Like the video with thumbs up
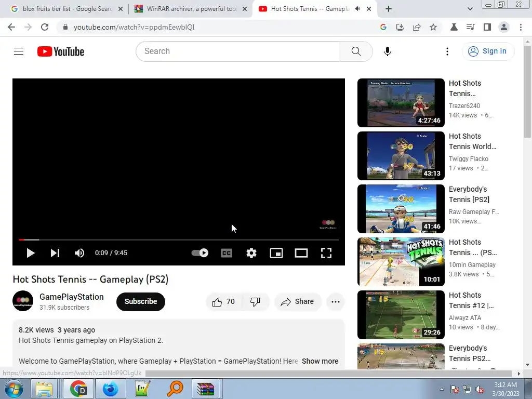532x399 pixels. pos(224,302)
